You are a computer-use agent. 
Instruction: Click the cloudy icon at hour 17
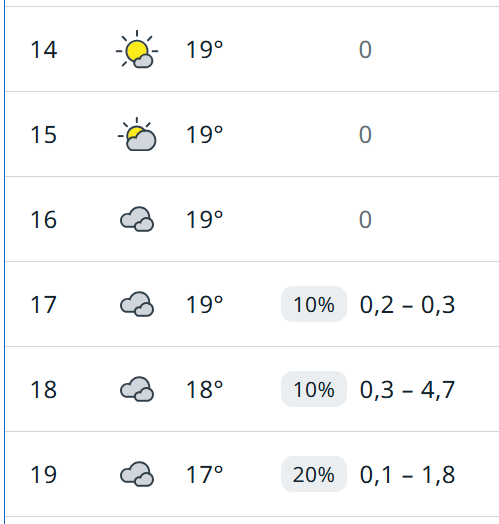(x=137, y=304)
